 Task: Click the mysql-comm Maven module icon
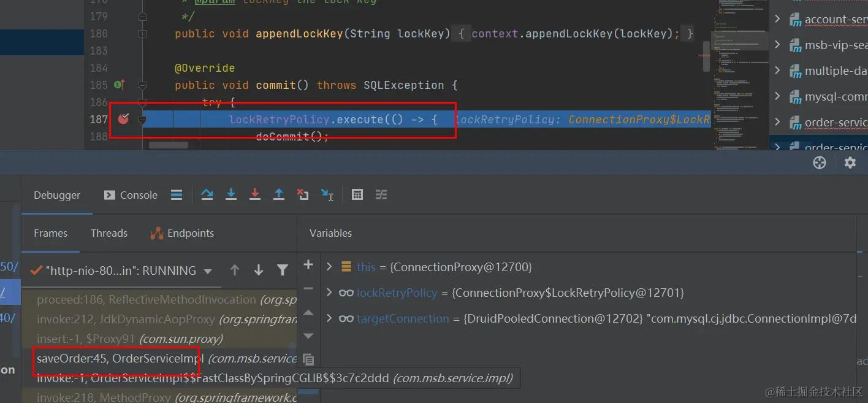tap(795, 97)
